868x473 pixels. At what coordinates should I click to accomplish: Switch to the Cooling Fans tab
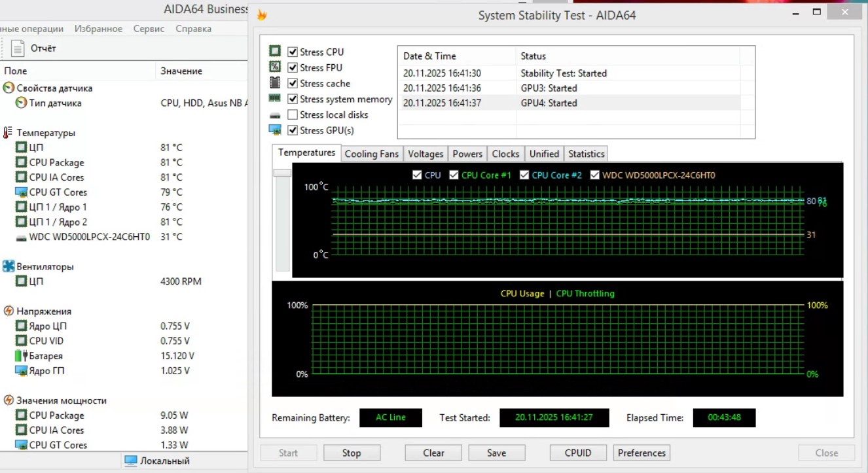(371, 154)
